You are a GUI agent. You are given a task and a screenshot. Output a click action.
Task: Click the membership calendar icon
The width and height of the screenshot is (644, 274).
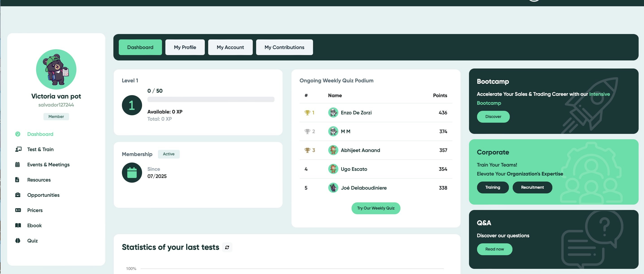[x=132, y=173]
